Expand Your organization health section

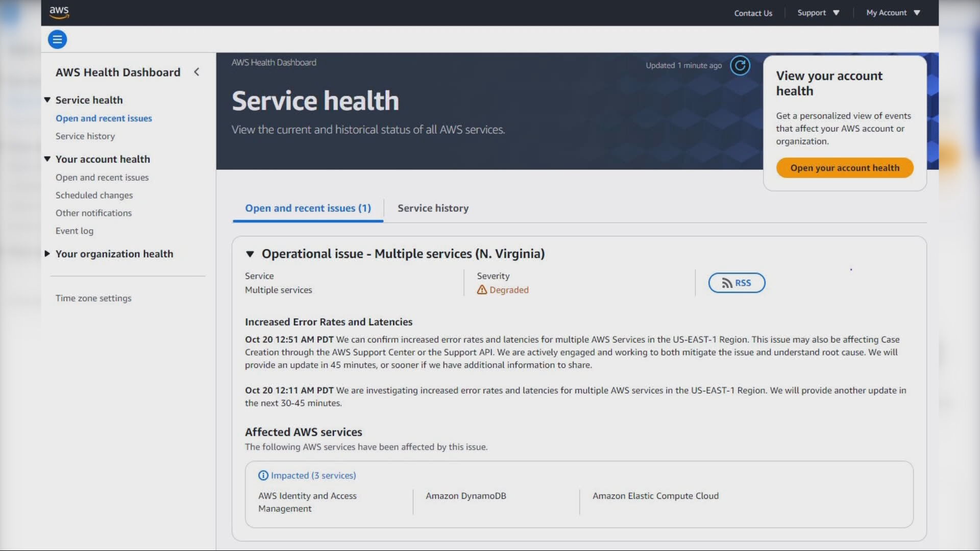pyautogui.click(x=47, y=254)
